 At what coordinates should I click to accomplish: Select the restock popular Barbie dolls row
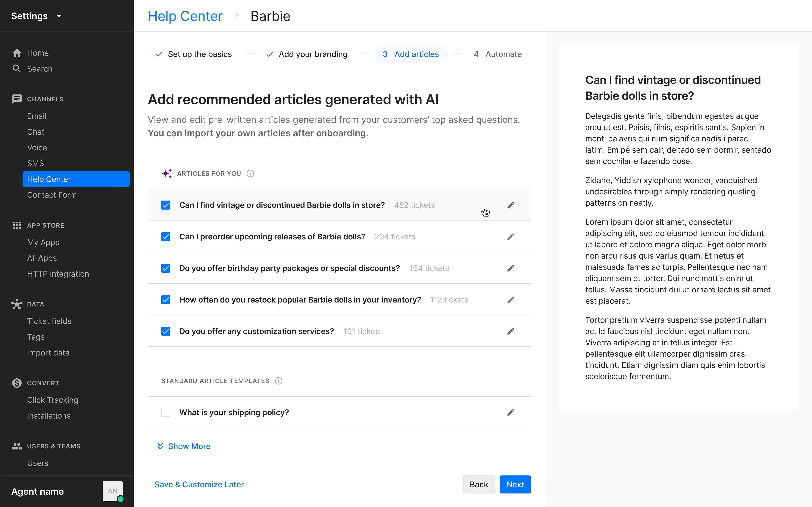tap(300, 300)
